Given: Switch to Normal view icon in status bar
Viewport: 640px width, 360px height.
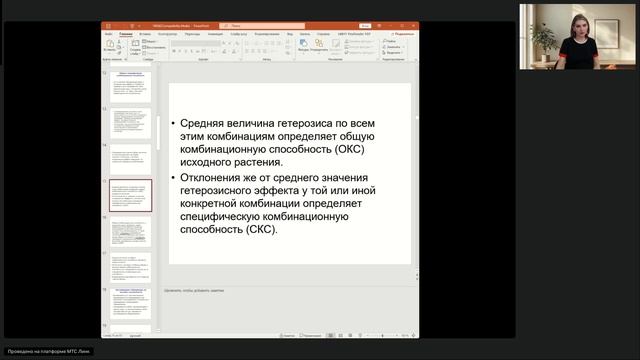Looking at the screenshot, I should (330, 336).
